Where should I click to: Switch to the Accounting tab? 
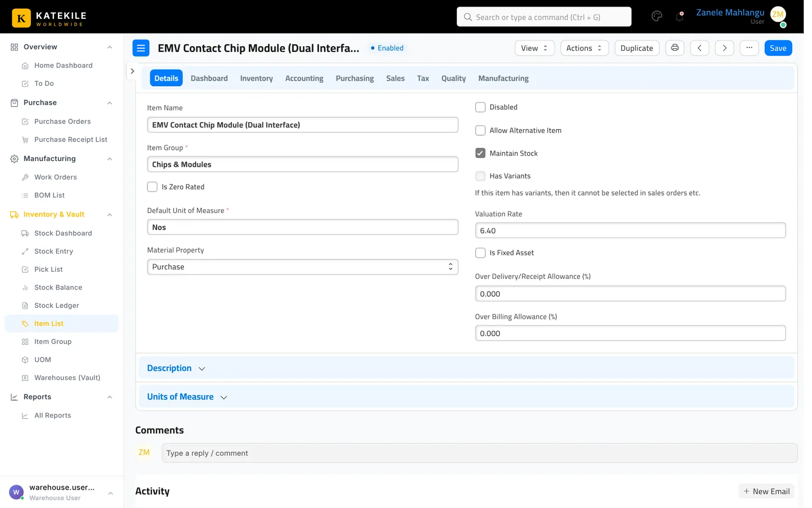pyautogui.click(x=304, y=78)
